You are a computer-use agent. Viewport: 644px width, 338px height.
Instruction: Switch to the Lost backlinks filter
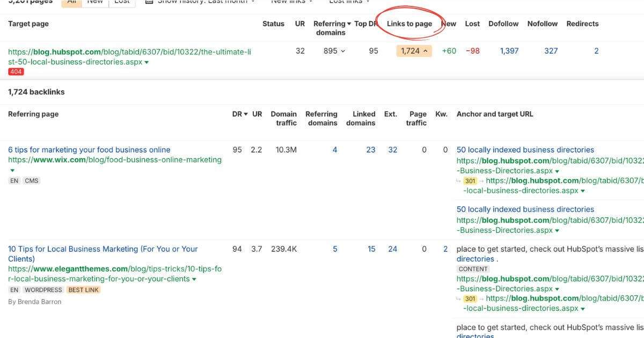[x=122, y=2]
